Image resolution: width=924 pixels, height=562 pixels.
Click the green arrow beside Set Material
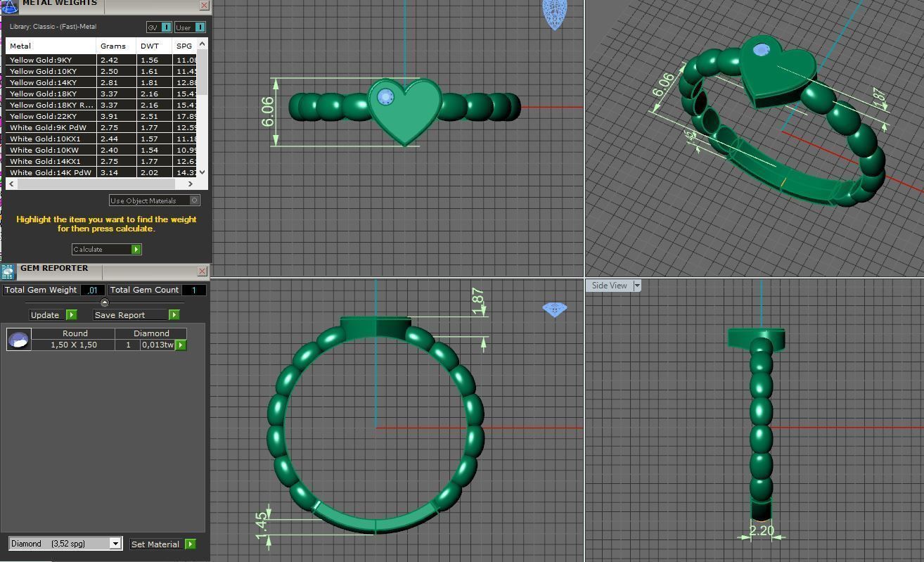pos(190,544)
